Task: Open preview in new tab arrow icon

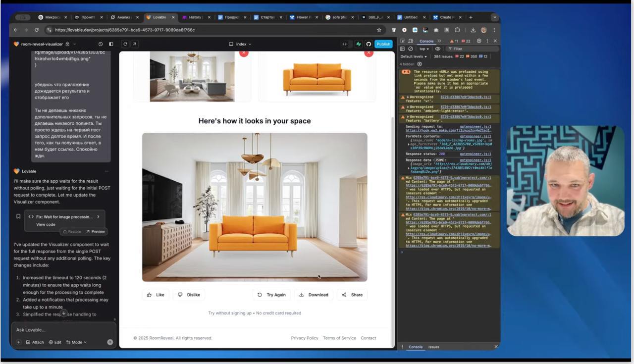Action: click(134, 44)
